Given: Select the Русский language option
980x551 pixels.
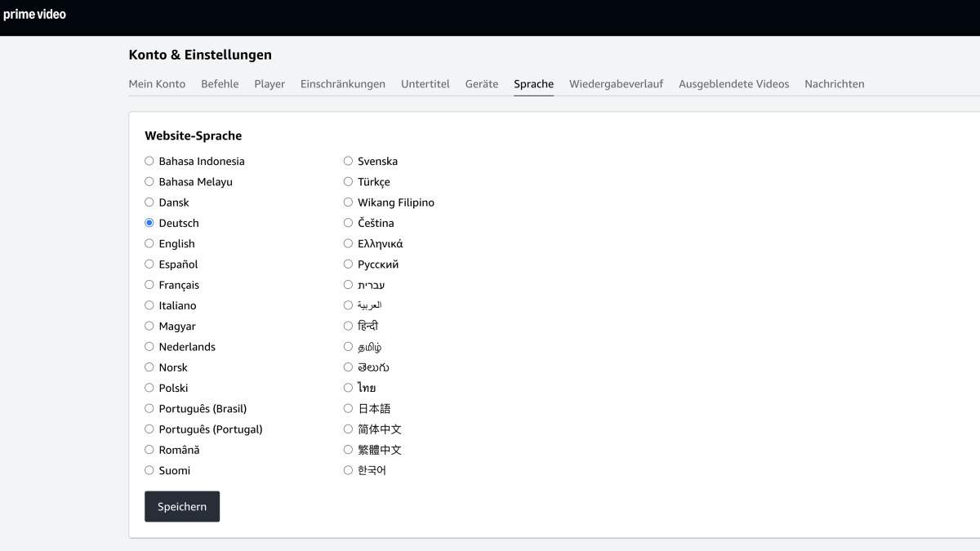Looking at the screenshot, I should pos(348,264).
